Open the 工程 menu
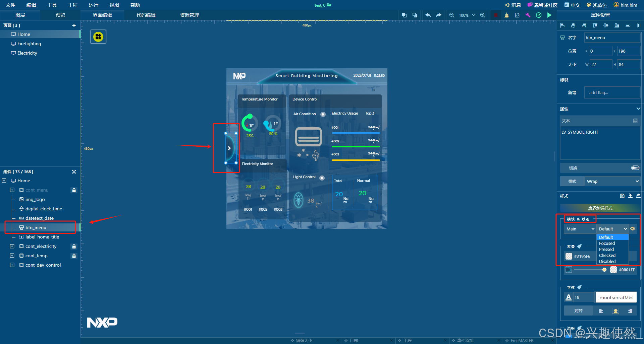 pos(73,5)
